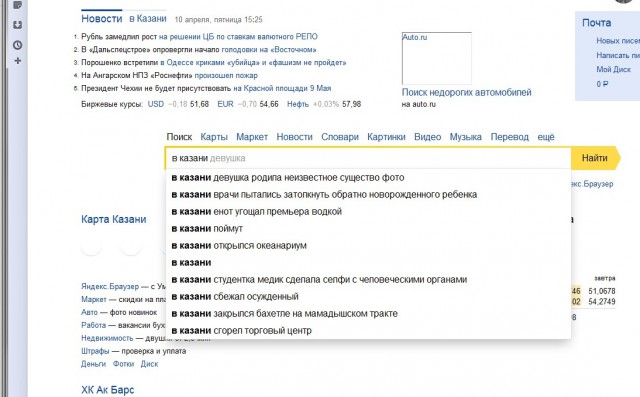Open the Штрафы service link
The height and width of the screenshot is (397, 640).
[x=95, y=351]
